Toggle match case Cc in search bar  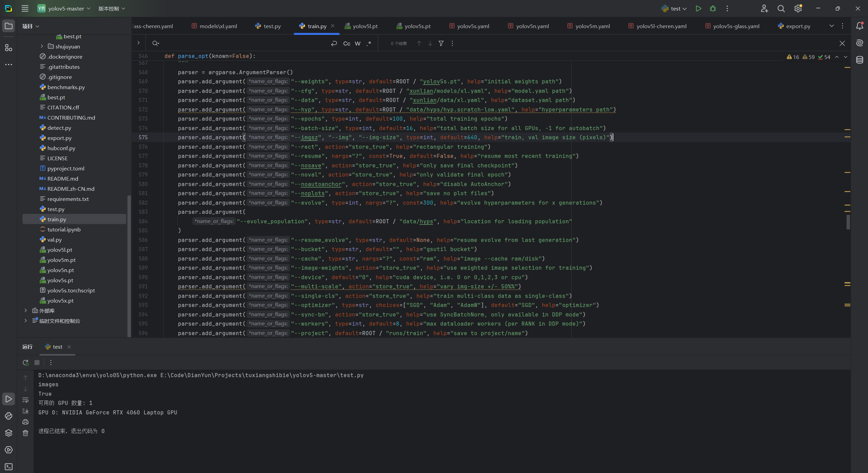(x=347, y=43)
